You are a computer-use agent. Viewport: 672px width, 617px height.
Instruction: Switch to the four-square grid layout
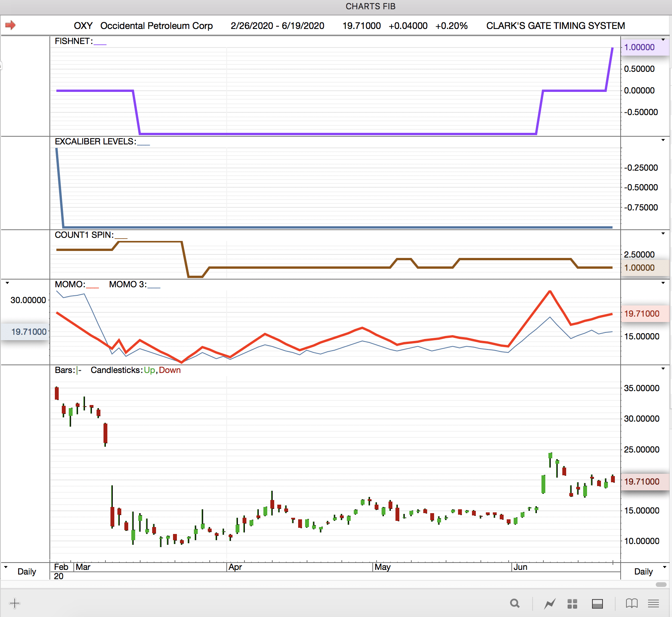tap(572, 603)
